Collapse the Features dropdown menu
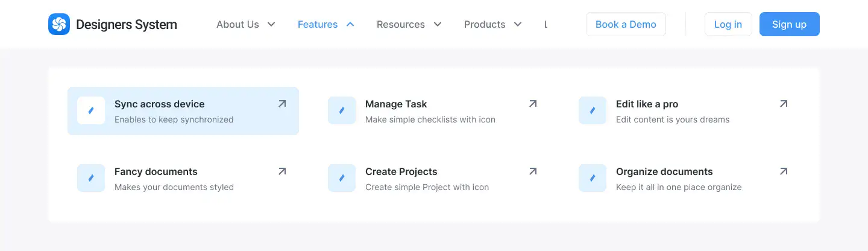This screenshot has width=868, height=251. point(326,24)
